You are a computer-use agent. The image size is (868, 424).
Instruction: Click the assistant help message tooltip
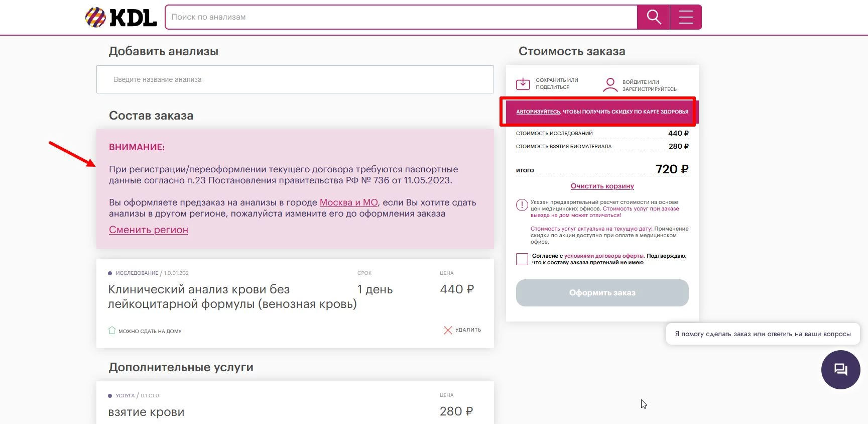click(x=762, y=334)
